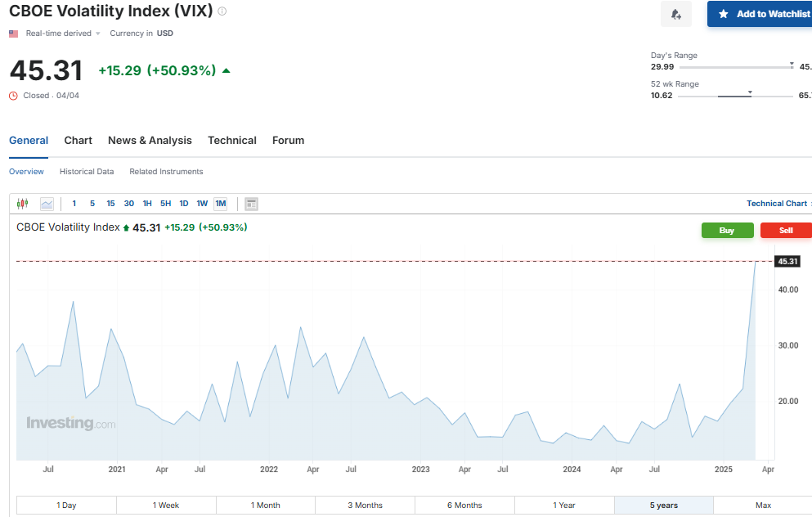Screen dimensions: 812x517
Task: Set chart interval to 30 minutes
Action: [129, 204]
